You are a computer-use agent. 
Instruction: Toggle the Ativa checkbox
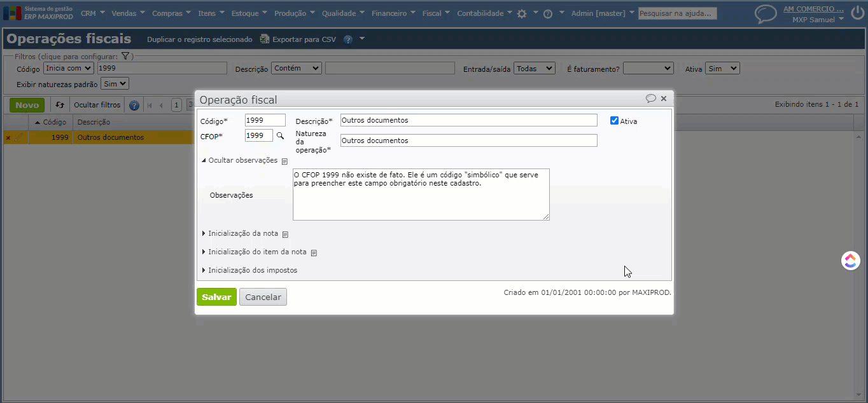pos(614,121)
